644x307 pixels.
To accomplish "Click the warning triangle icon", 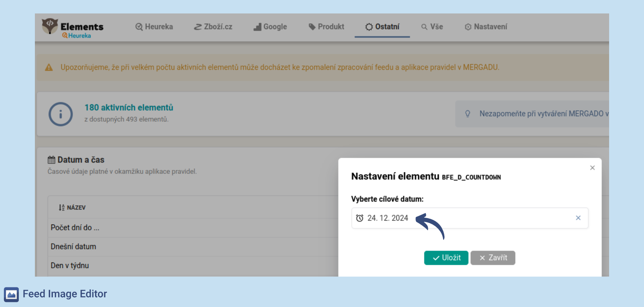I will pos(49,68).
